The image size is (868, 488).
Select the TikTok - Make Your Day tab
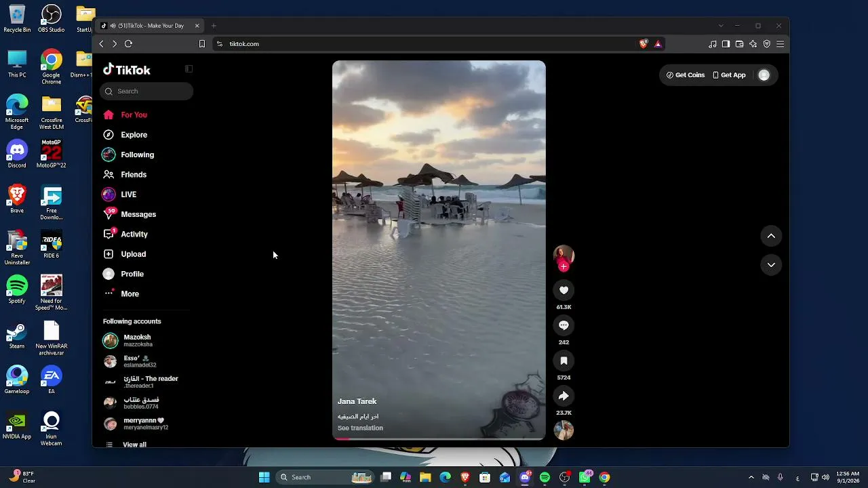pyautogui.click(x=151, y=26)
